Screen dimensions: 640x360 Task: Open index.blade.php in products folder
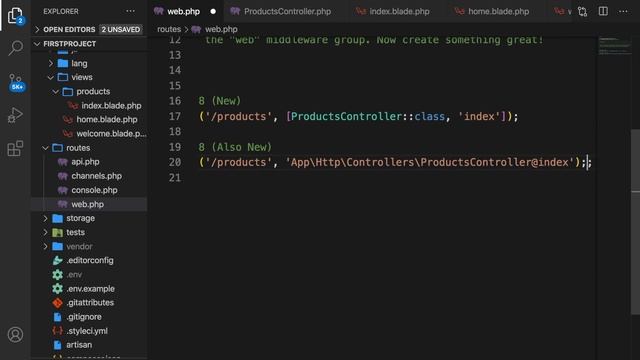point(111,106)
